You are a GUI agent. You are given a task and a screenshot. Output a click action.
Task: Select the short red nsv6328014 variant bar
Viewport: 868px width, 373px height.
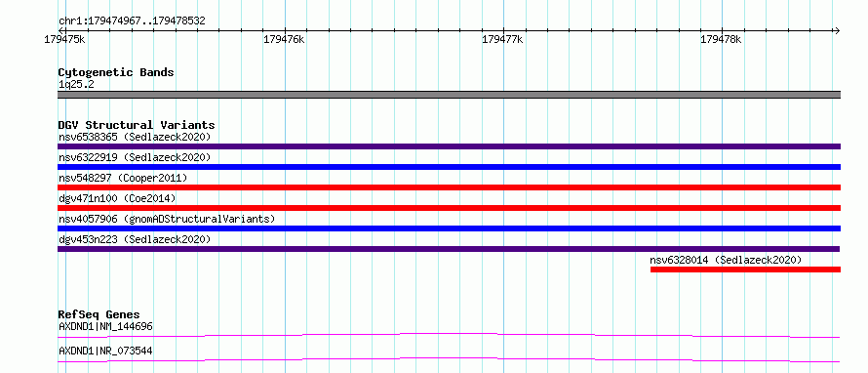[746, 269]
